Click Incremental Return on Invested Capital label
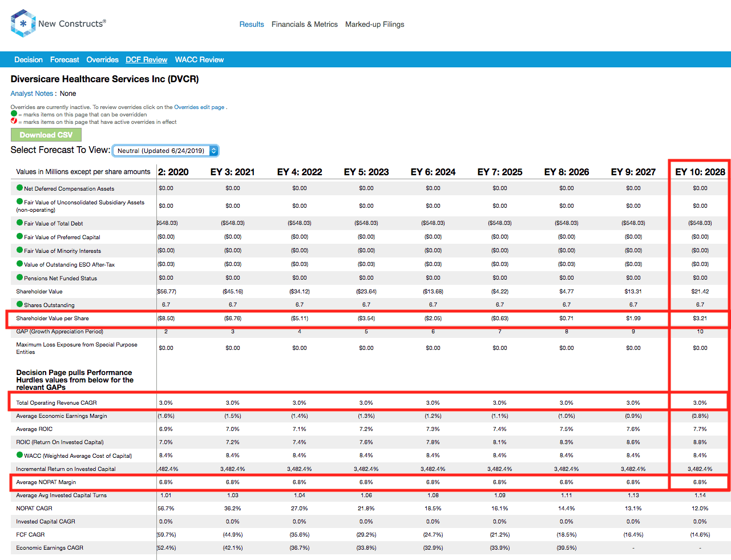Viewport: 731px width, 560px height. (66, 469)
